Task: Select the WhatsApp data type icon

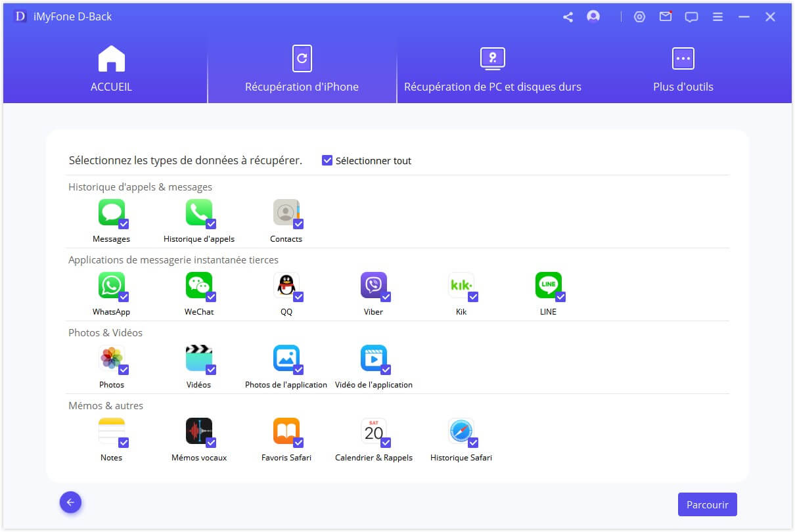Action: click(x=111, y=286)
